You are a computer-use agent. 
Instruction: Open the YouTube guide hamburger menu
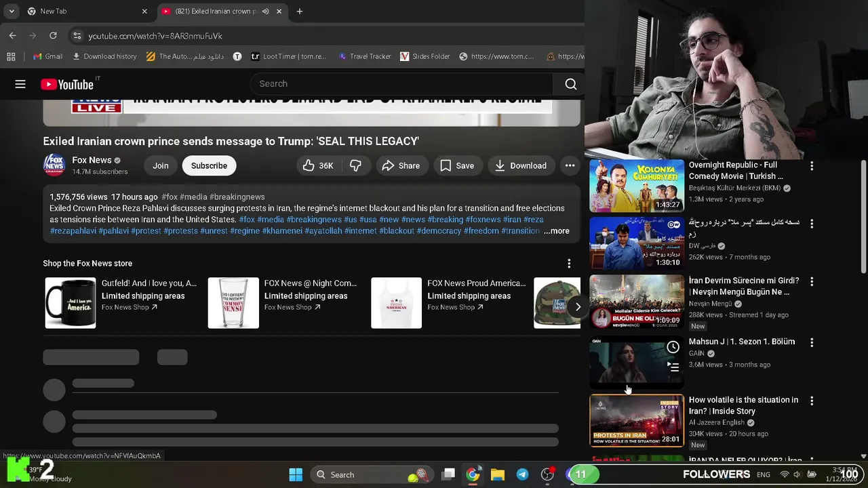pos(20,84)
